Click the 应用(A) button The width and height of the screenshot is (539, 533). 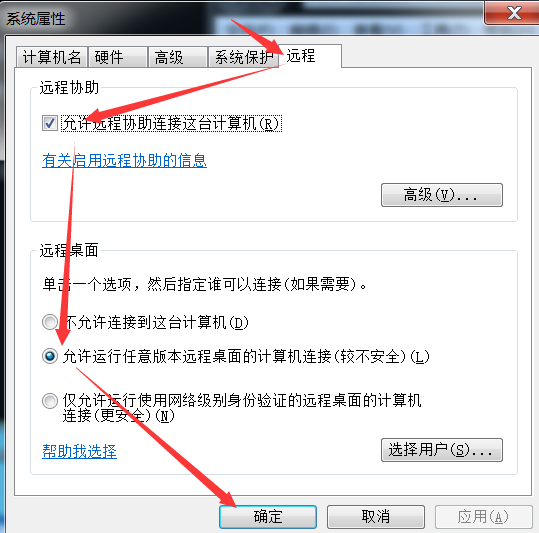(483, 517)
